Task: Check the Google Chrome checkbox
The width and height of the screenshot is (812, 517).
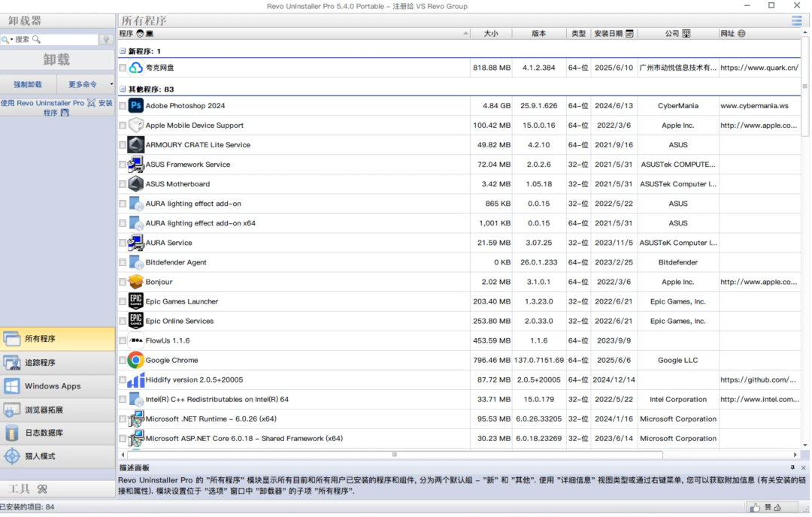Action: point(123,360)
